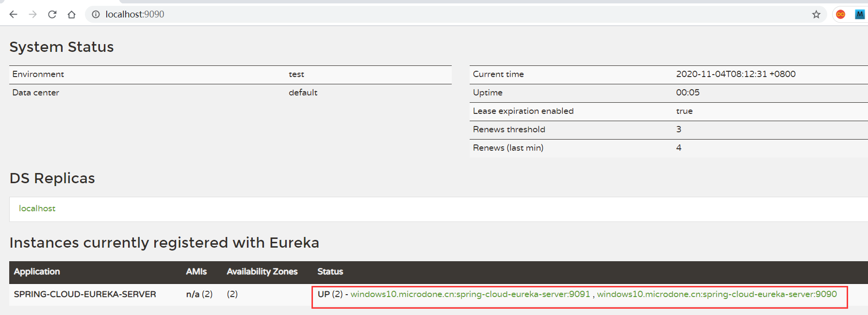The height and width of the screenshot is (315, 868).
Task: Select the renews threshold value 3
Action: click(679, 129)
